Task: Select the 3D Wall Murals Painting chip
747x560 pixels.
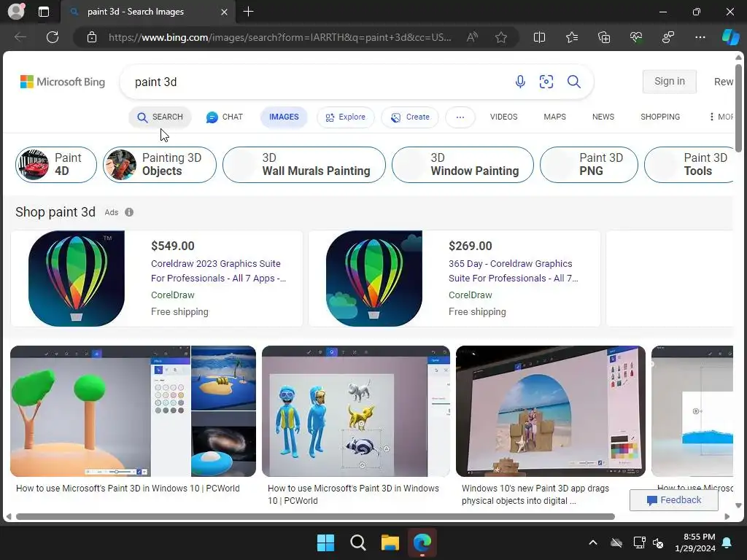Action: coord(304,165)
